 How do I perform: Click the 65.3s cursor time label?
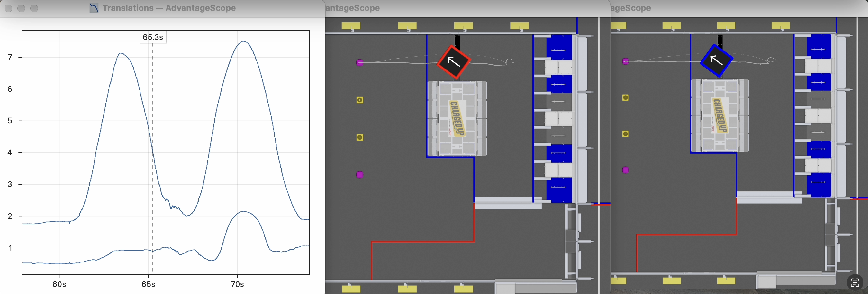153,37
